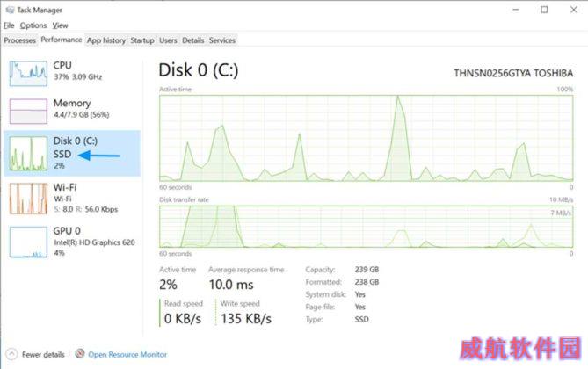Open the View menu
This screenshot has height=369, width=588.
60,25
